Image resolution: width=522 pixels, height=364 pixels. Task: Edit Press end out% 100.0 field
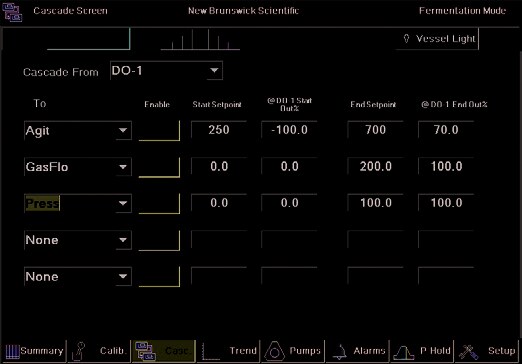click(x=446, y=203)
